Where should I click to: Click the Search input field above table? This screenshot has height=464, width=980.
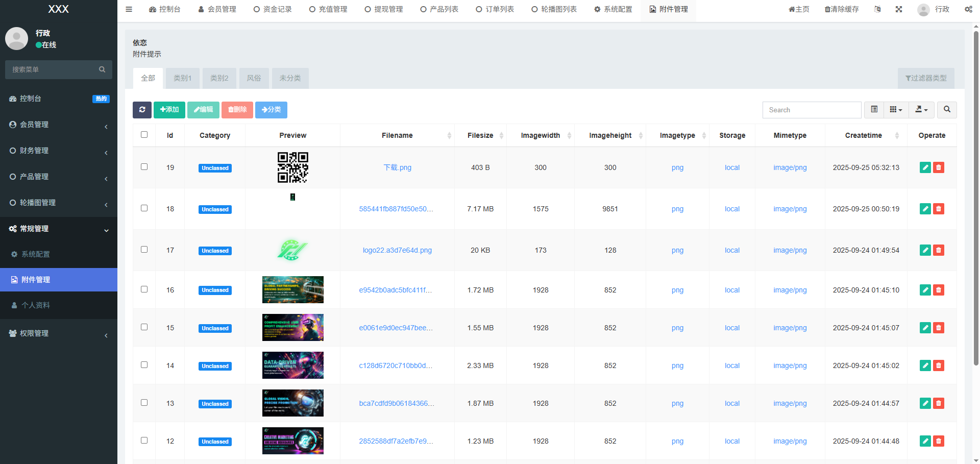click(812, 110)
